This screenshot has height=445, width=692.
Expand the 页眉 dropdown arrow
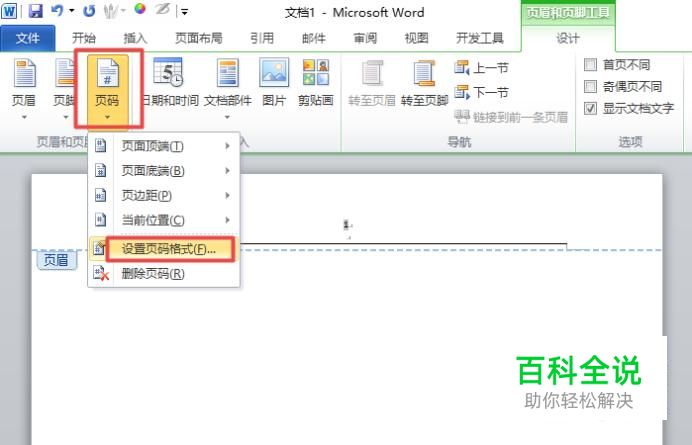24,117
